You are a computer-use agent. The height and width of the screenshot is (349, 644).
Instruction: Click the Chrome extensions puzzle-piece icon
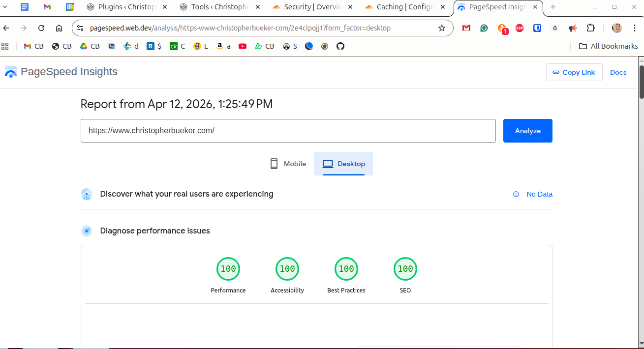pyautogui.click(x=590, y=28)
